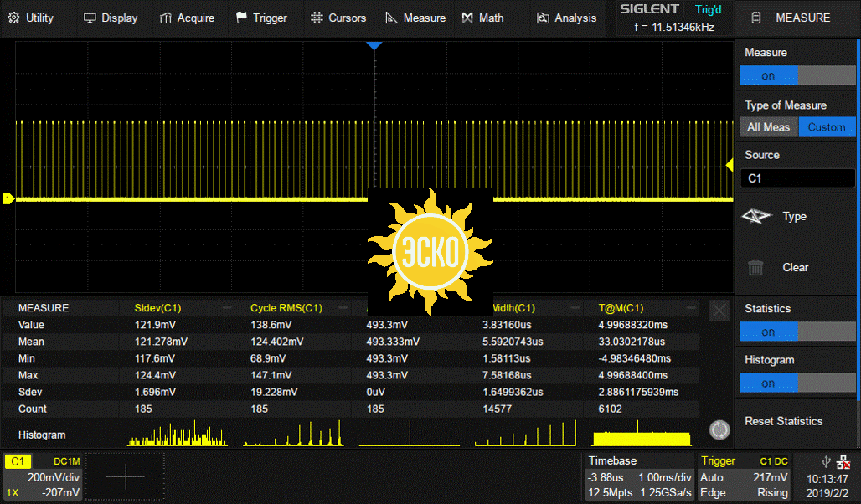Click the Cycle RMS(C1) column header
The height and width of the screenshot is (504, 861).
pos(286,308)
